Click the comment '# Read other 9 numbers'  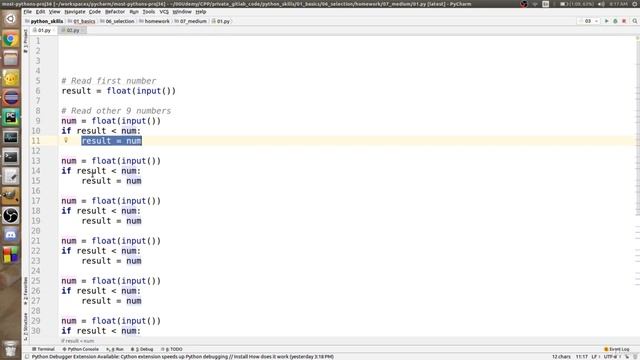116,111
